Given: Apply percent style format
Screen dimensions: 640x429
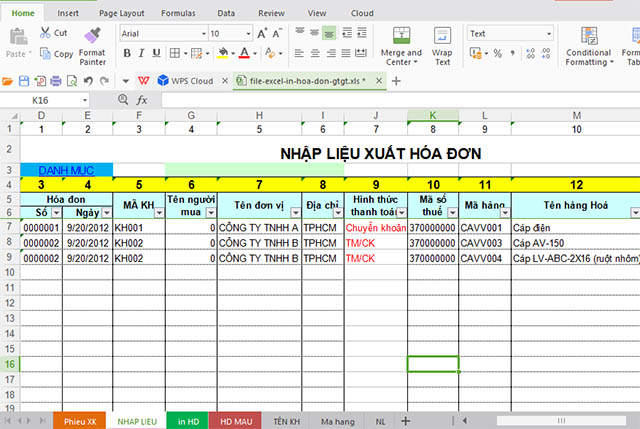Looking at the screenshot, I should click(x=498, y=53).
